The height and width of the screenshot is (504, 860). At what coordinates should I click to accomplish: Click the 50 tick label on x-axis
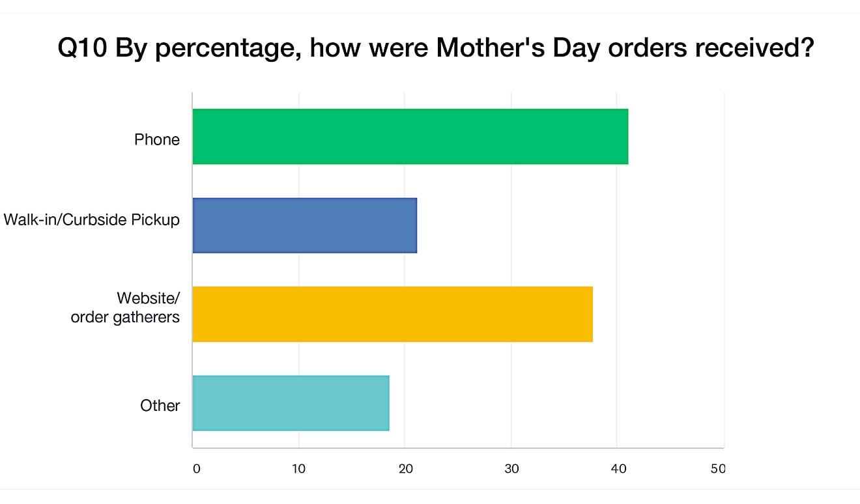(718, 469)
